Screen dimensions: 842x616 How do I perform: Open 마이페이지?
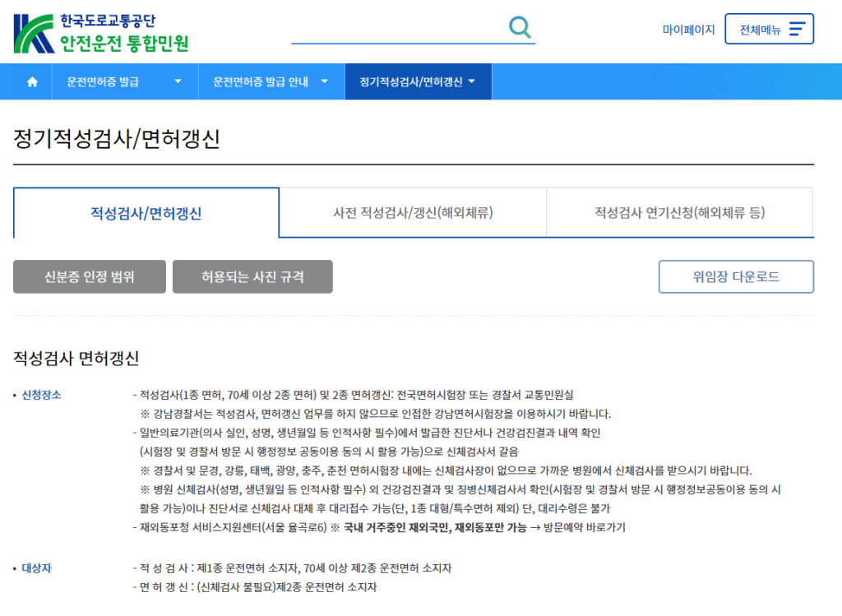(x=688, y=28)
